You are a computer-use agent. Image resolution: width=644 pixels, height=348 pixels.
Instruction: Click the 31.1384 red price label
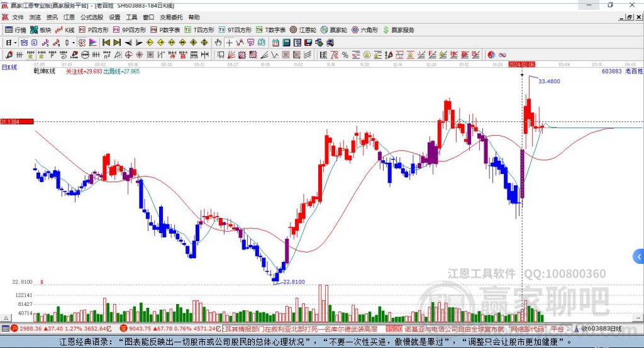(17, 121)
